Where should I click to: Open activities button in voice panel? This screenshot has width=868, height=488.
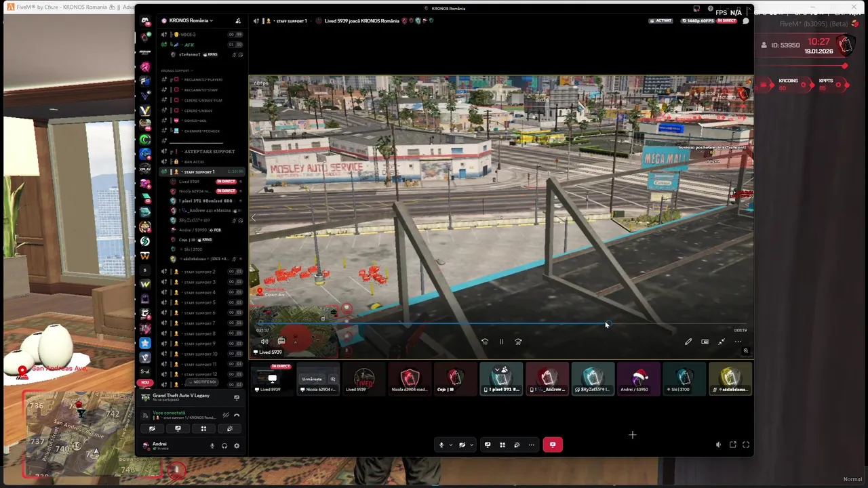pos(203,428)
